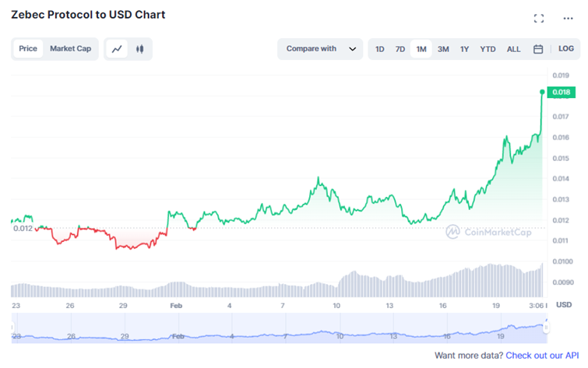Viewport: 588px width, 368px height.
Task: Open the Check out our API link
Action: pos(539,356)
